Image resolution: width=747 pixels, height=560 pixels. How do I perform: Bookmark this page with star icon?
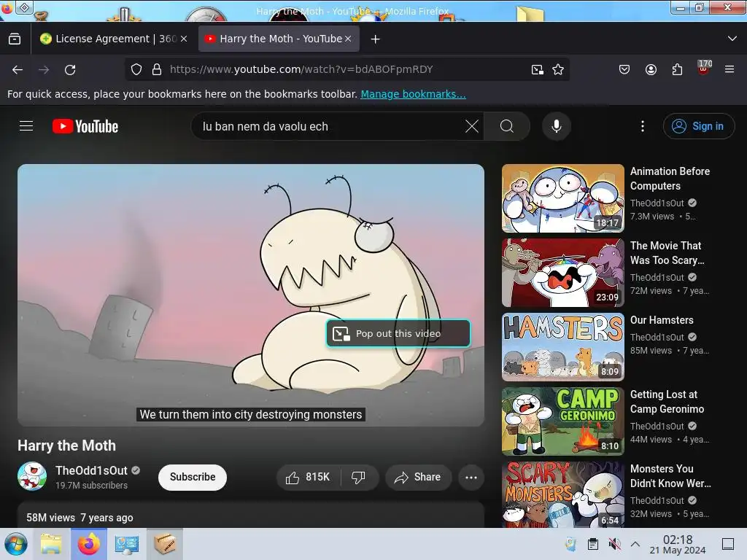point(558,69)
